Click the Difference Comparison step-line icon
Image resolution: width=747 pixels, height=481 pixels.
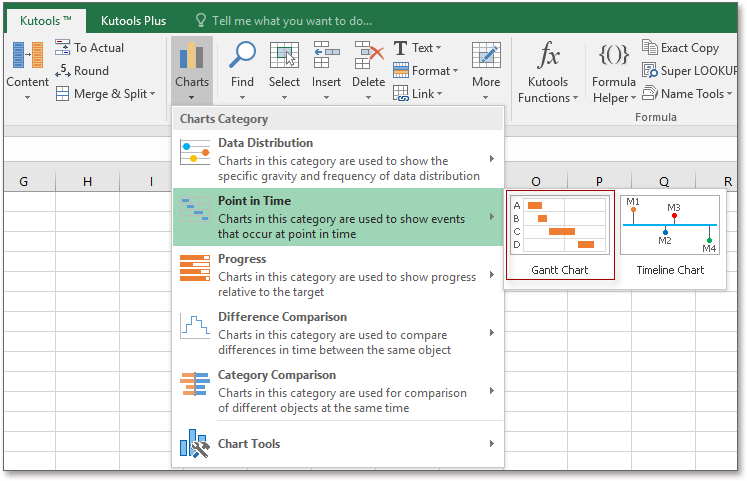click(195, 326)
